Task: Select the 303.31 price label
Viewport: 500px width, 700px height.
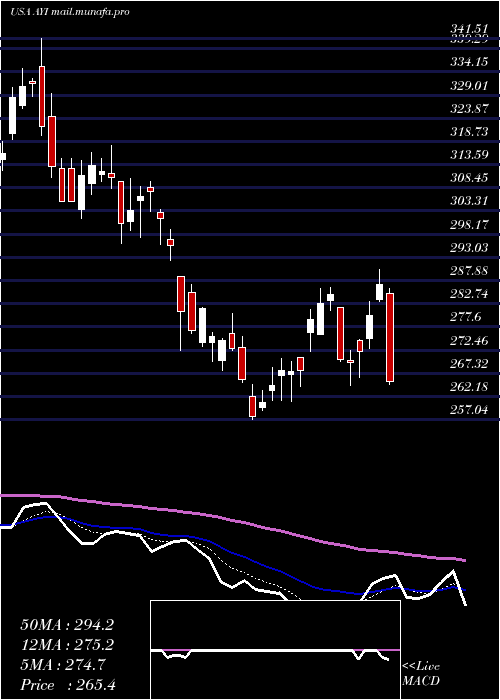Action: click(x=469, y=201)
